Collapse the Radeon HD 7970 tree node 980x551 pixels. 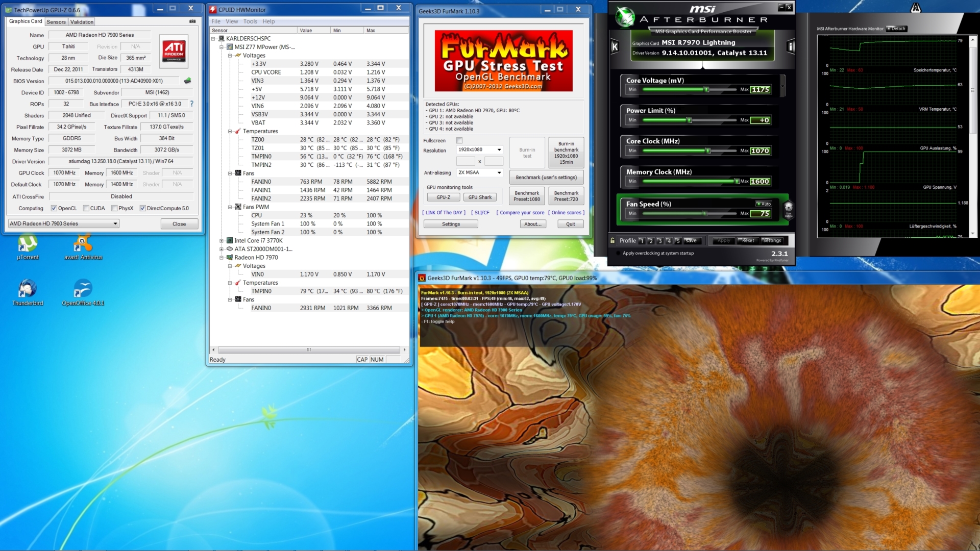click(x=222, y=258)
